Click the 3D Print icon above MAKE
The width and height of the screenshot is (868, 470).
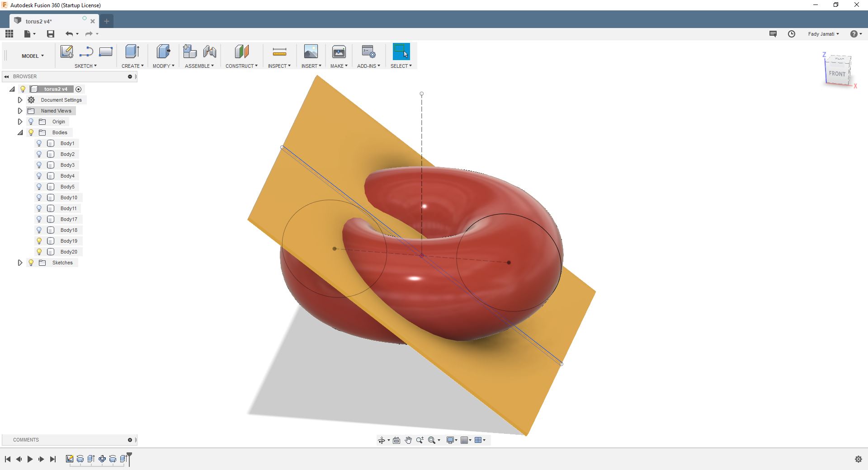point(339,52)
